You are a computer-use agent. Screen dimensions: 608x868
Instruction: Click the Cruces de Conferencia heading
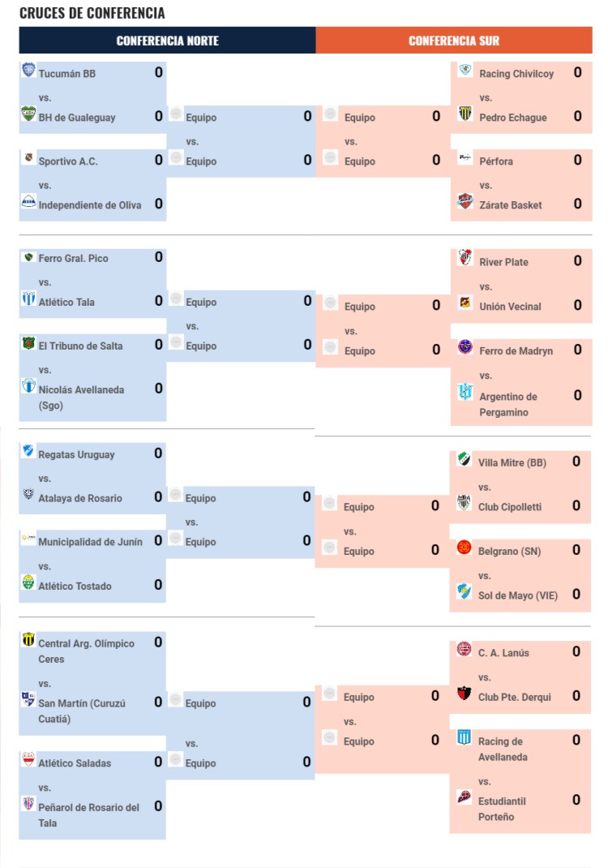(92, 13)
